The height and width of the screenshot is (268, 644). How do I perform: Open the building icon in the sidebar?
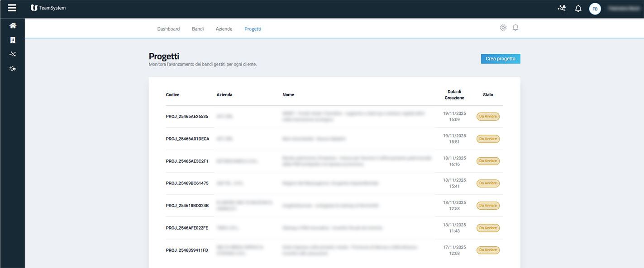click(x=13, y=40)
